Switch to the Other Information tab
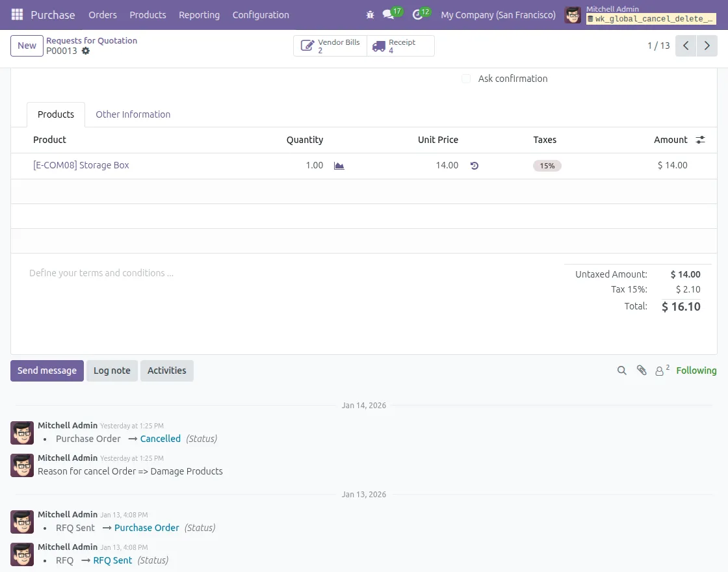 click(133, 114)
